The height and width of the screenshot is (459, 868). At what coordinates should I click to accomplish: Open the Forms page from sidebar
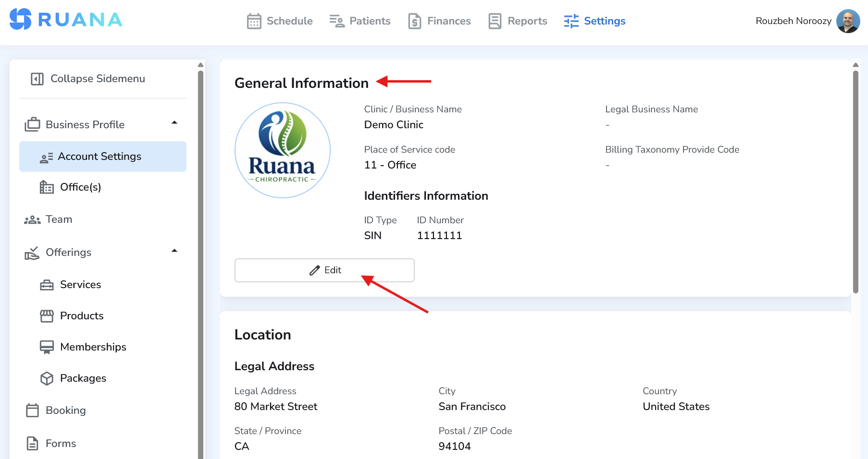pos(61,443)
